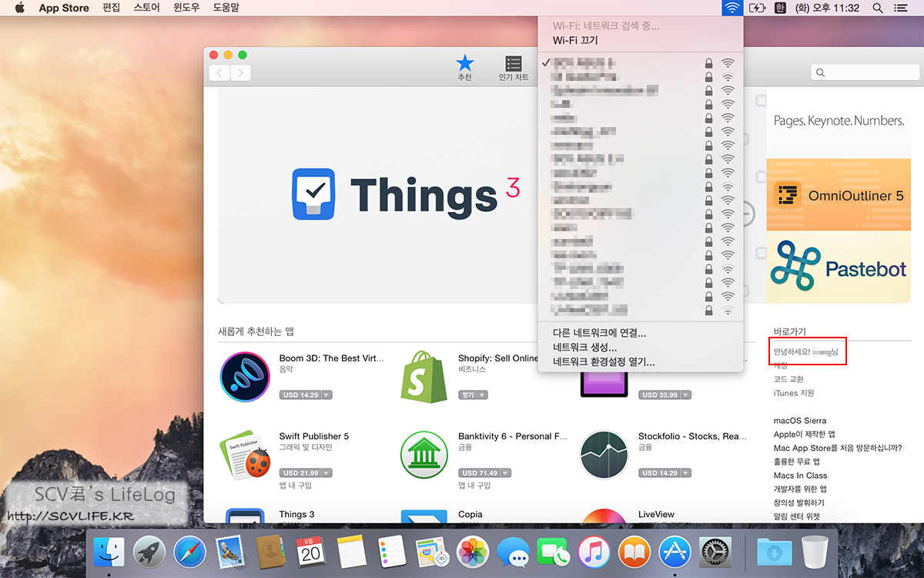Image resolution: width=924 pixels, height=578 pixels.
Task: Open the Trash in the Dock
Action: (x=814, y=552)
